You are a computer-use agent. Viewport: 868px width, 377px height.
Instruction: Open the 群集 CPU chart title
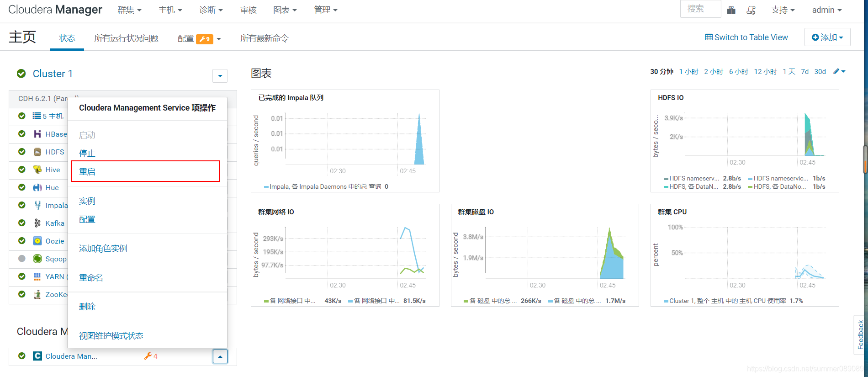672,212
